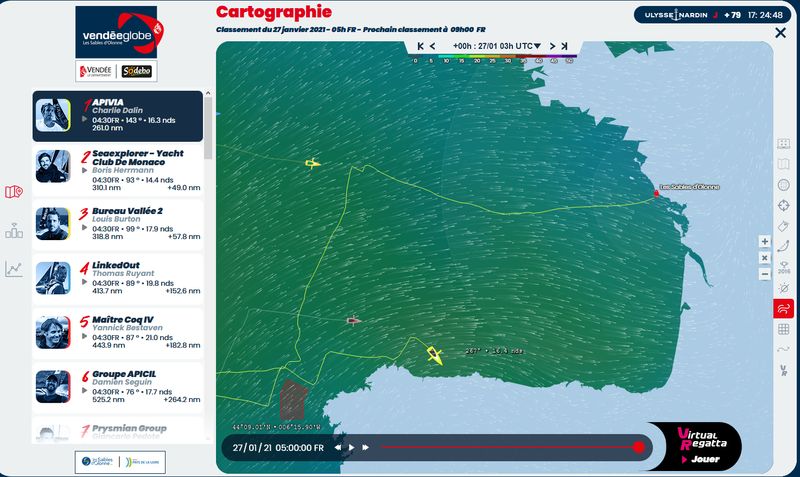Zoom in with the plus button
This screenshot has height=477, width=800.
click(x=764, y=241)
